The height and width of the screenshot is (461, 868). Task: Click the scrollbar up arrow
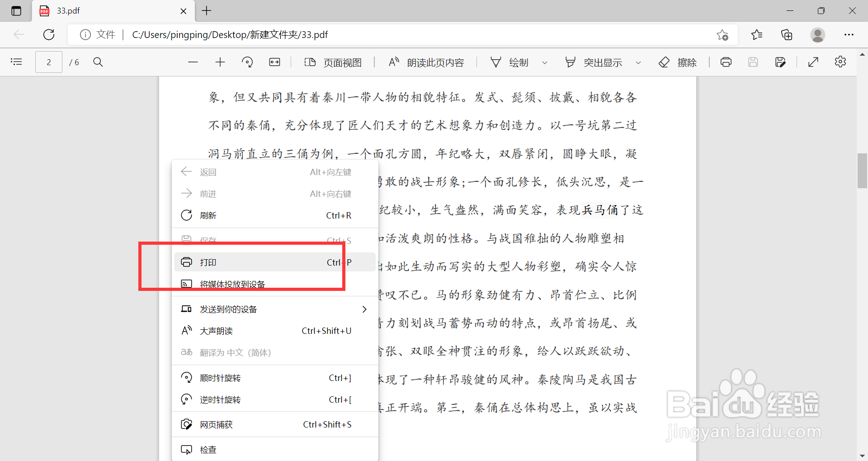862,54
